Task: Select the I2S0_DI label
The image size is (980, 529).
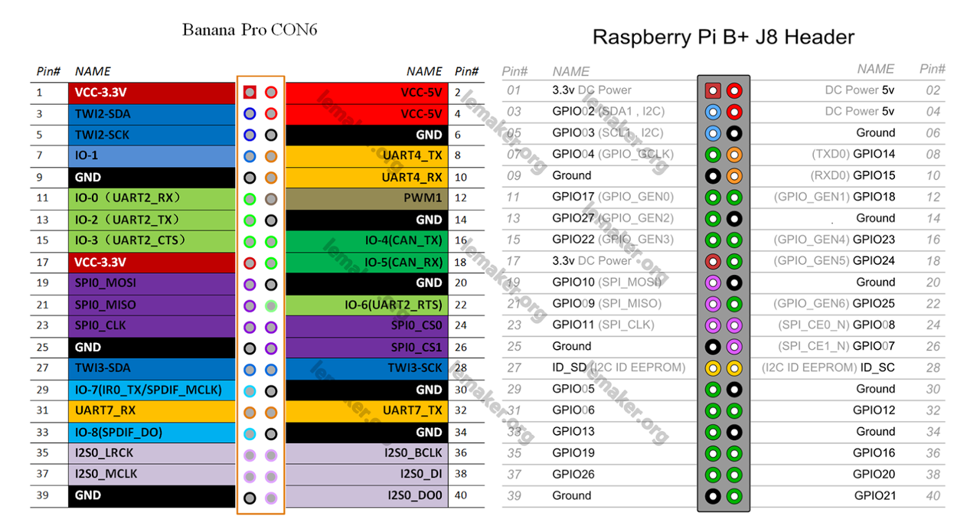Action: [x=423, y=474]
